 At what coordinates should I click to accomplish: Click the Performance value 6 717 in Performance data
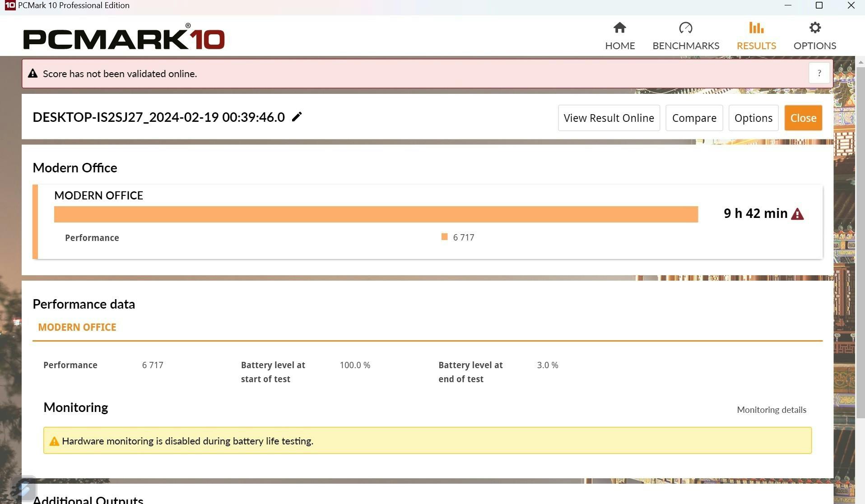153,365
